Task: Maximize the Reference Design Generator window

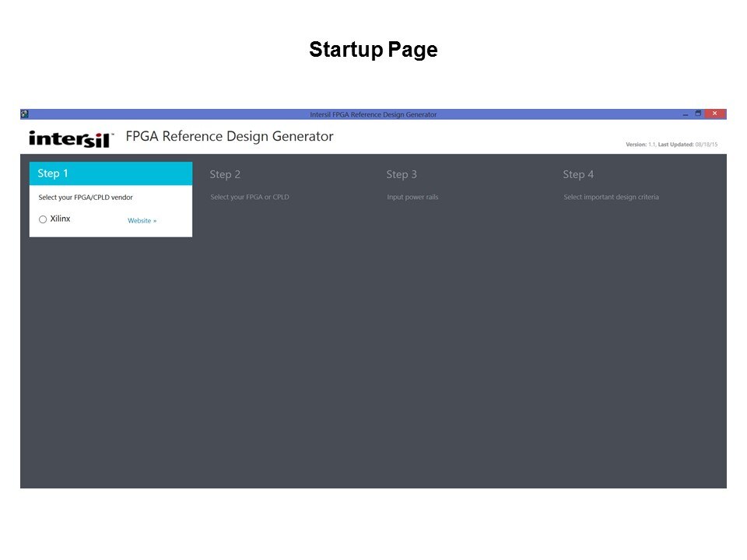Action: click(698, 114)
